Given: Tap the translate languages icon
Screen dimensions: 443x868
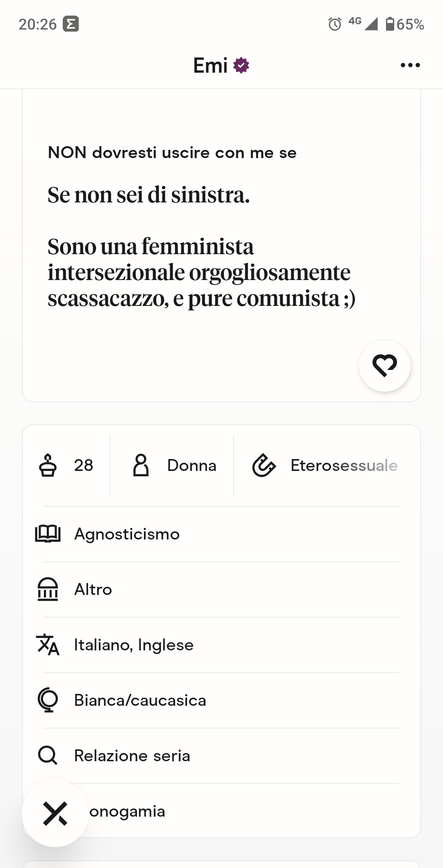Looking at the screenshot, I should 48,645.
